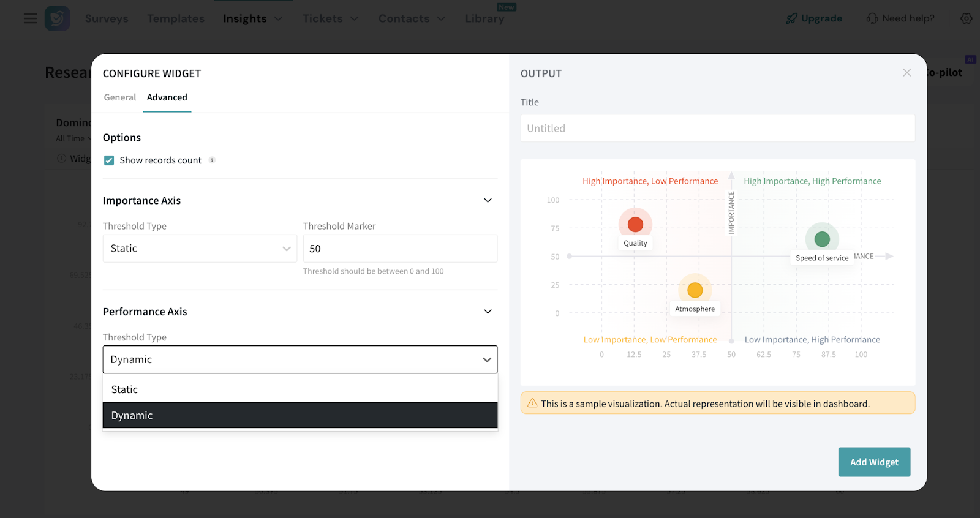The width and height of the screenshot is (980, 518).
Task: Collapse the Importance Axis section
Action: [488, 201]
